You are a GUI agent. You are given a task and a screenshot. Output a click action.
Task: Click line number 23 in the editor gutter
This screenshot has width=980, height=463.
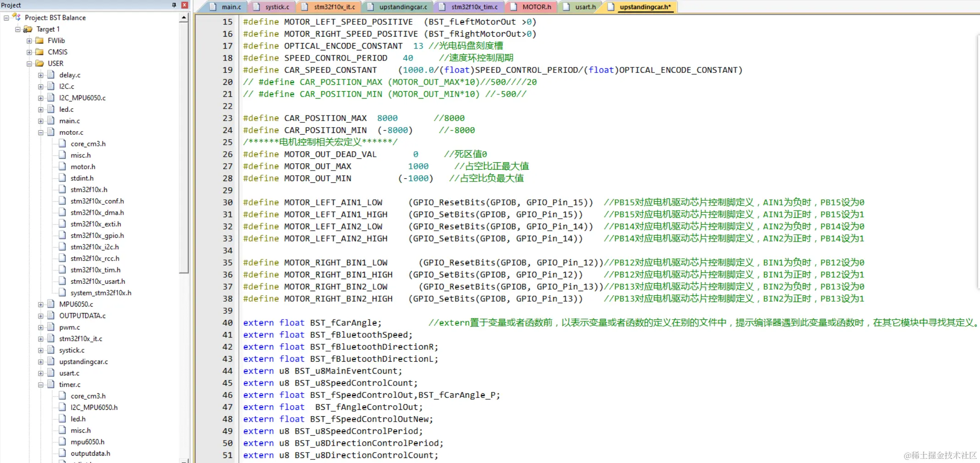228,118
